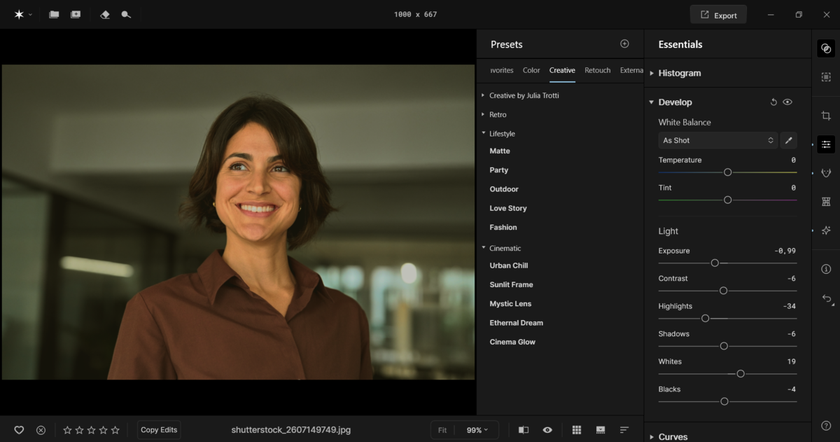840x442 pixels.
Task: Toggle Develop panel visibility eye
Action: point(788,102)
